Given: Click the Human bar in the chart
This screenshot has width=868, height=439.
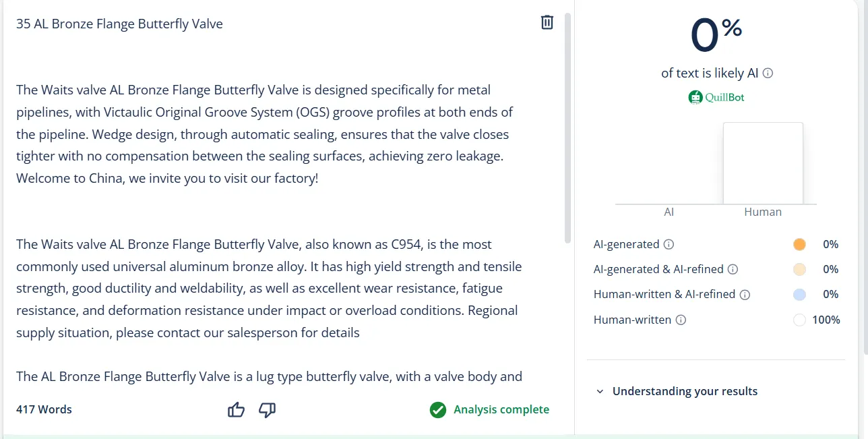Looking at the screenshot, I should pyautogui.click(x=763, y=163).
